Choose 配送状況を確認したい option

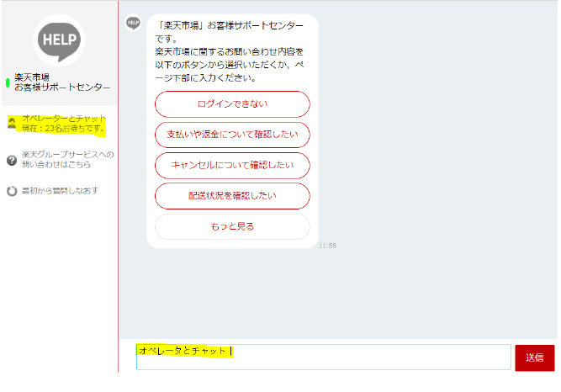[x=232, y=196]
